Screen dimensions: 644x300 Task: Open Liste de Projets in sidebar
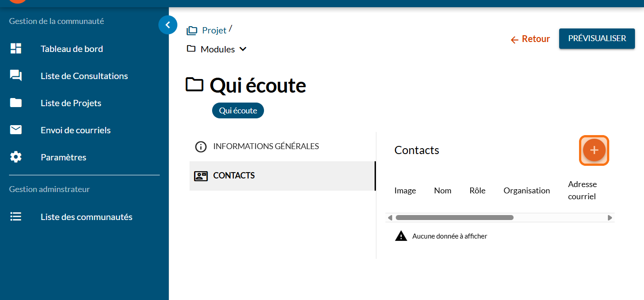click(x=71, y=103)
